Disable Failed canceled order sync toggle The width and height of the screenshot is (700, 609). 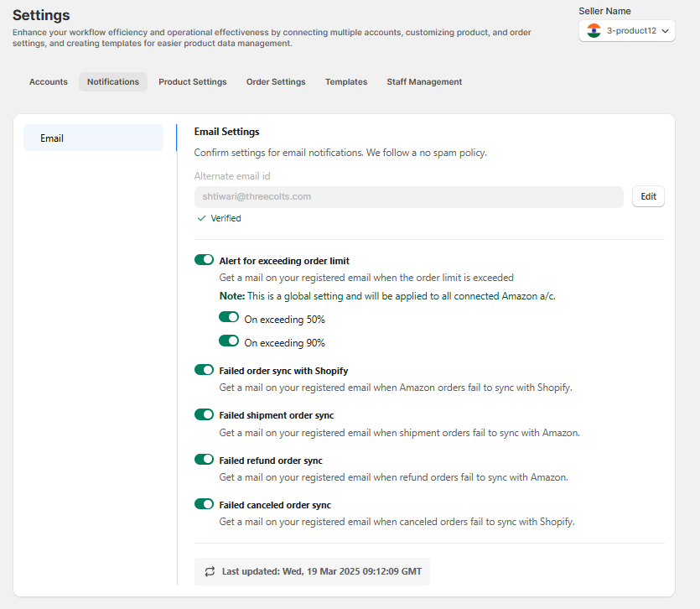click(x=204, y=504)
